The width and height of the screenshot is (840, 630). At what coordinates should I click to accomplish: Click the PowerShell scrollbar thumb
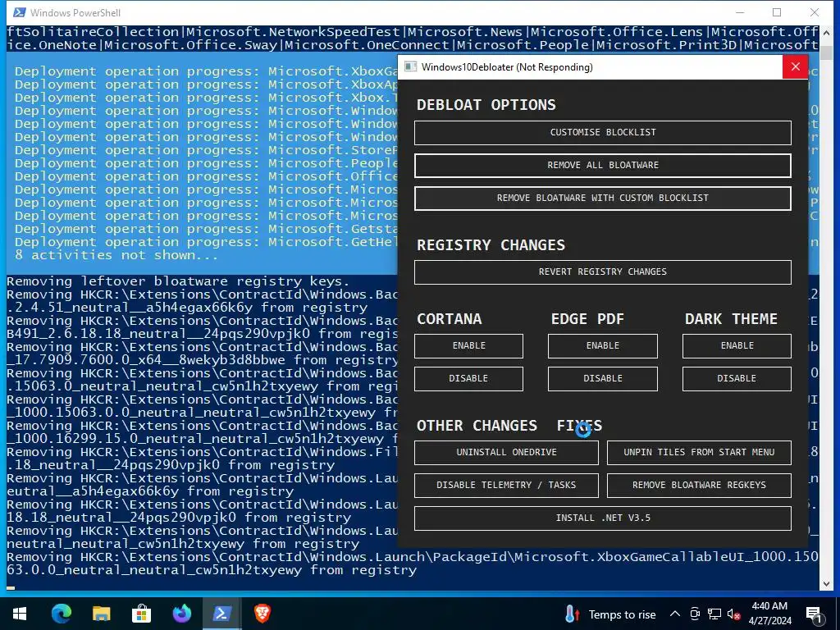click(x=826, y=52)
